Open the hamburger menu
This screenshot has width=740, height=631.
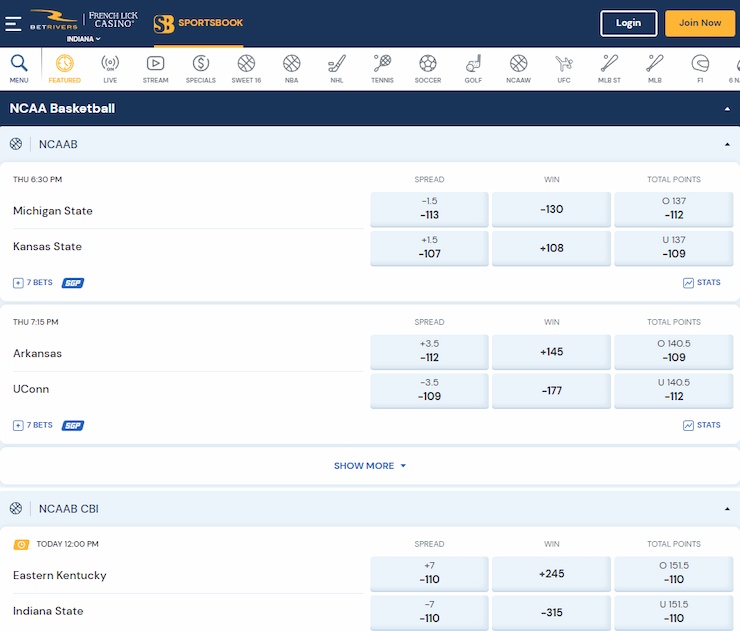click(x=13, y=24)
